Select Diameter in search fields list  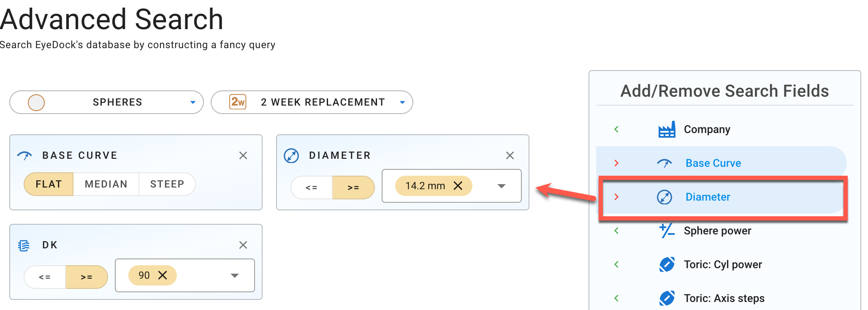click(x=708, y=197)
